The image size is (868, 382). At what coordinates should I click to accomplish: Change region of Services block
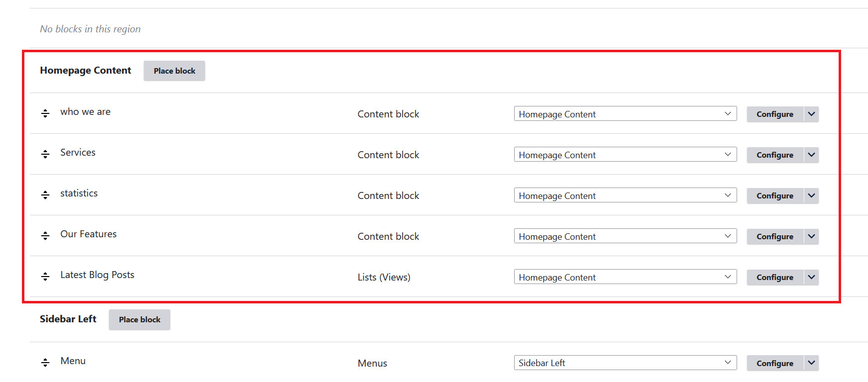coord(625,155)
